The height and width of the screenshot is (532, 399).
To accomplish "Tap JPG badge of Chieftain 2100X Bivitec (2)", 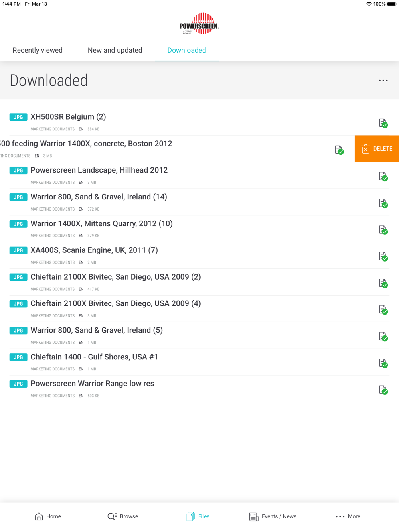I will 18,277.
